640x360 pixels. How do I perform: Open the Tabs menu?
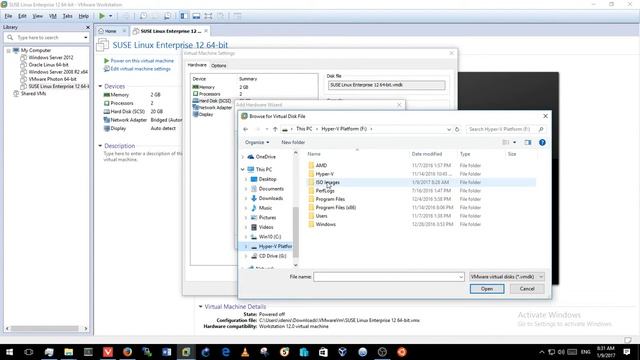[x=67, y=16]
